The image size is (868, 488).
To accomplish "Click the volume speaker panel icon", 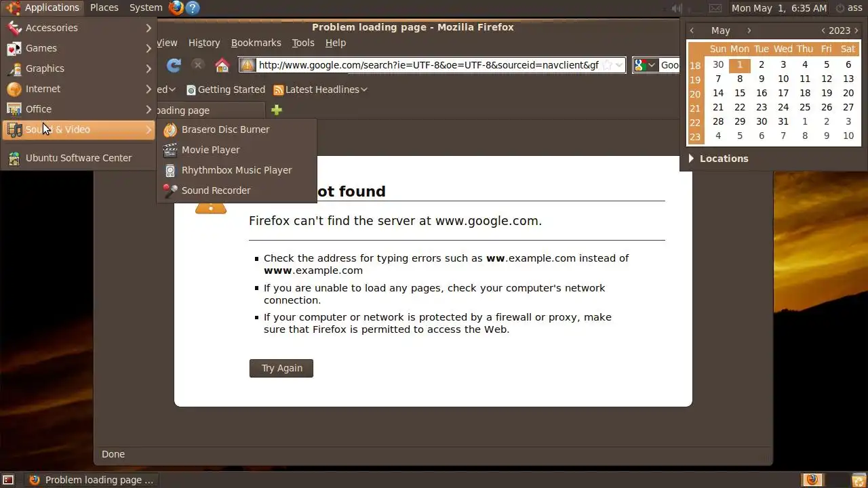I will 676,8.
